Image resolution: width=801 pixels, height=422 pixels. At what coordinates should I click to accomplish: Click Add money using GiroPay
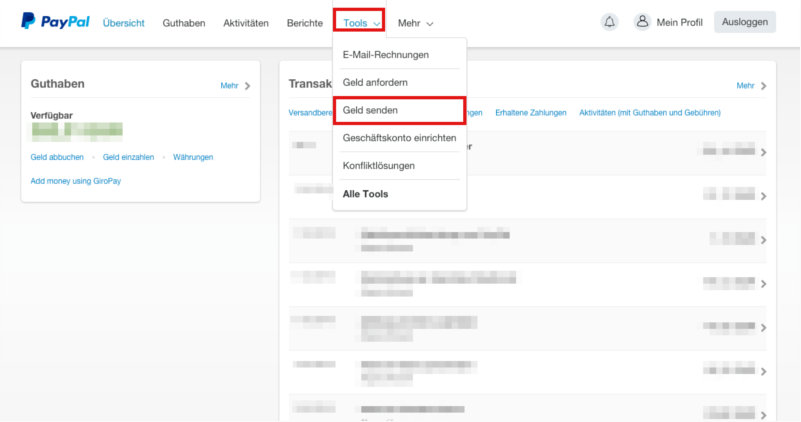76,181
